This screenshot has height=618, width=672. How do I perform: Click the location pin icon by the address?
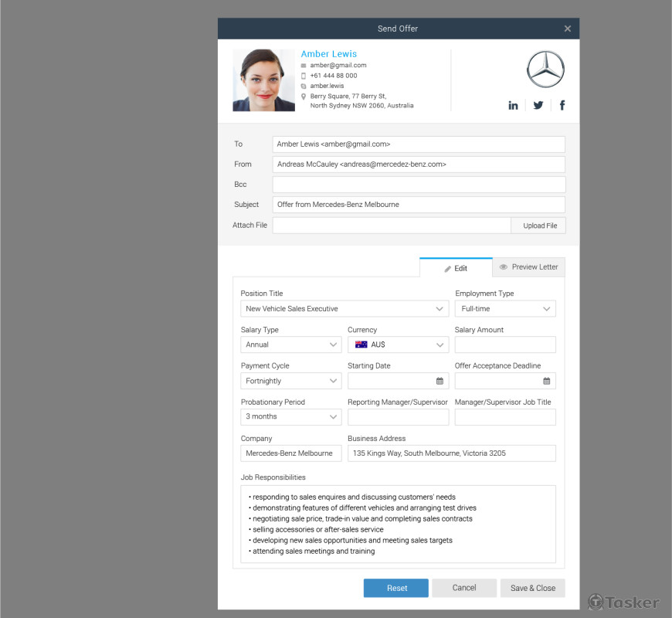click(304, 97)
